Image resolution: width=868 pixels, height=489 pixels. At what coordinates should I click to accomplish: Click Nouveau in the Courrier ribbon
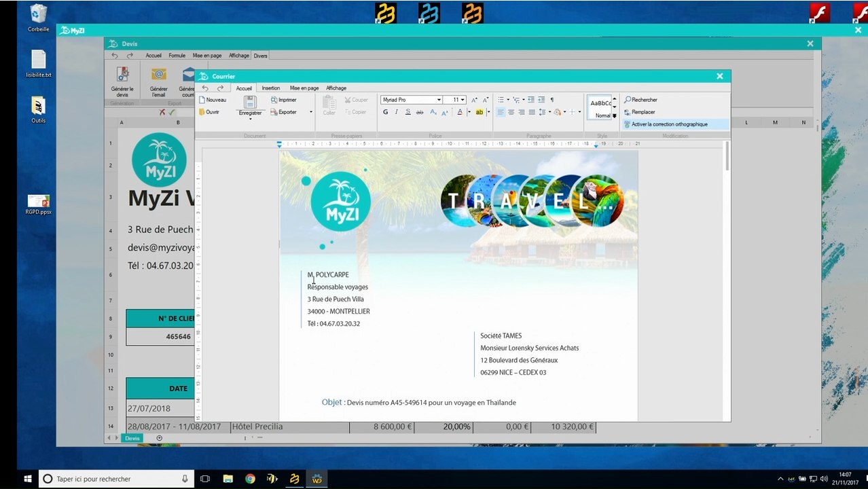click(212, 100)
